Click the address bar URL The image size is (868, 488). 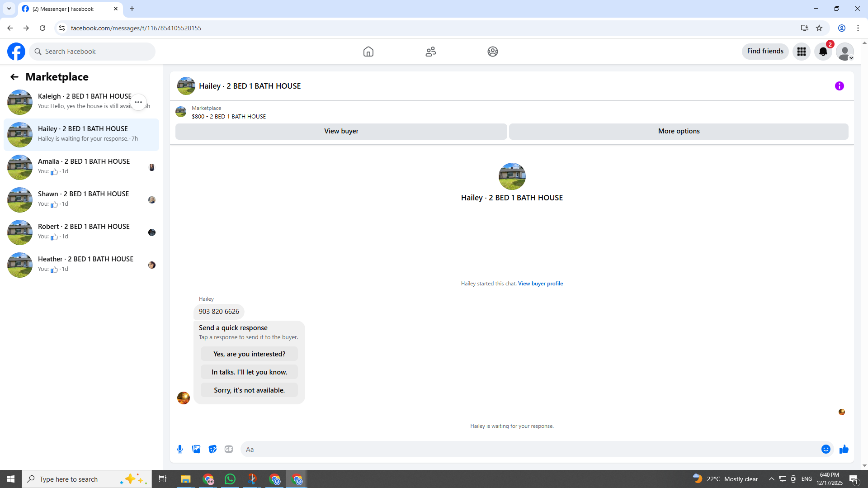click(x=136, y=28)
